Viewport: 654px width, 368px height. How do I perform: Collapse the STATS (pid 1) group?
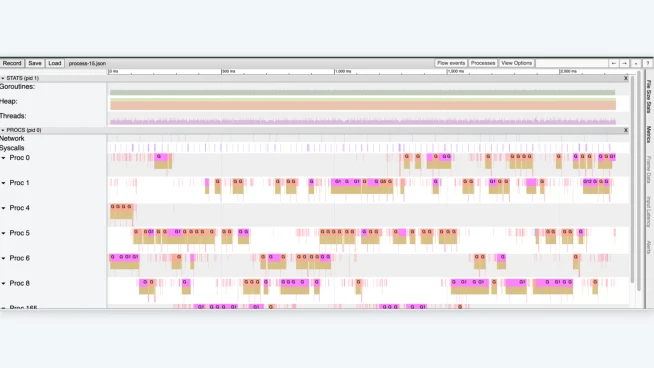point(3,78)
